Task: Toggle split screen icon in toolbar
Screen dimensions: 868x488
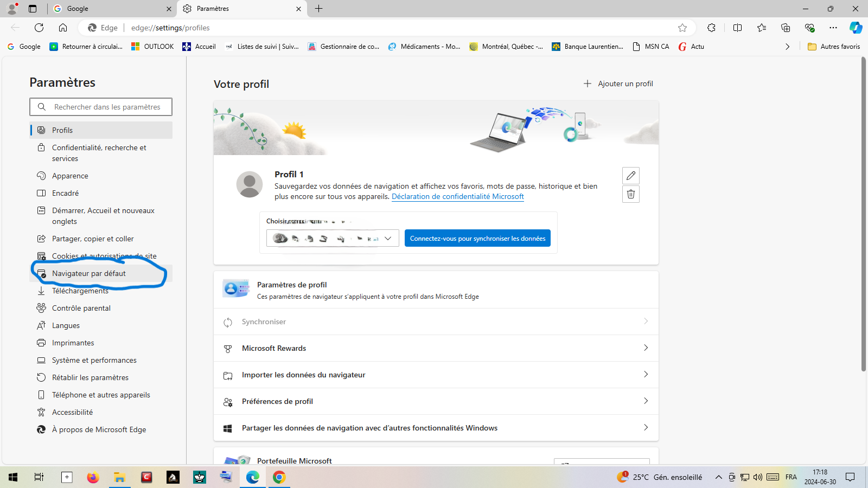Action: [x=737, y=28]
